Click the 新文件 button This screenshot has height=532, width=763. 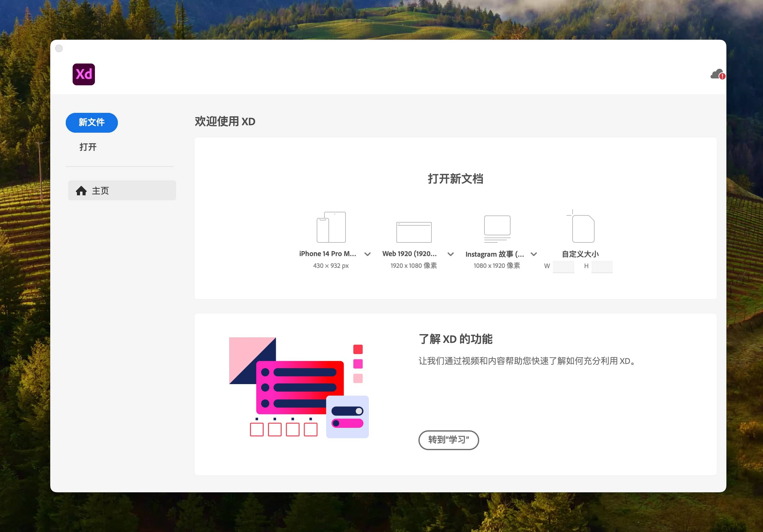(x=92, y=122)
